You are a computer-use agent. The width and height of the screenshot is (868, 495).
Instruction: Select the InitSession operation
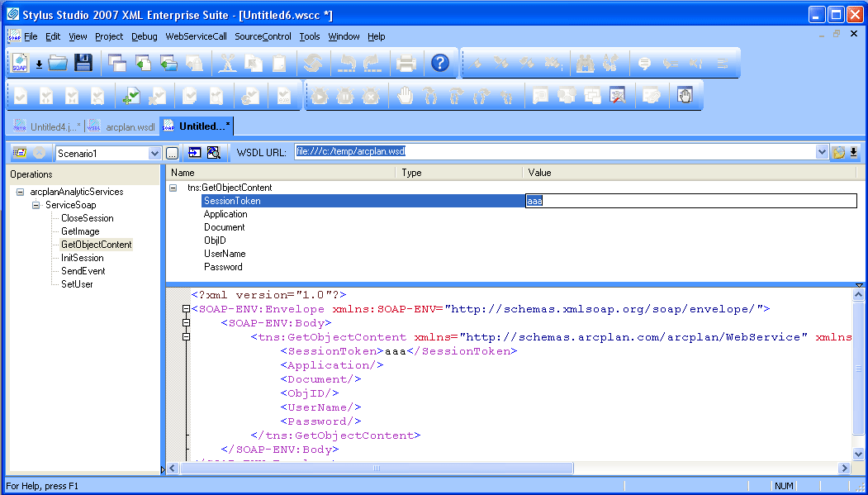[x=83, y=258]
